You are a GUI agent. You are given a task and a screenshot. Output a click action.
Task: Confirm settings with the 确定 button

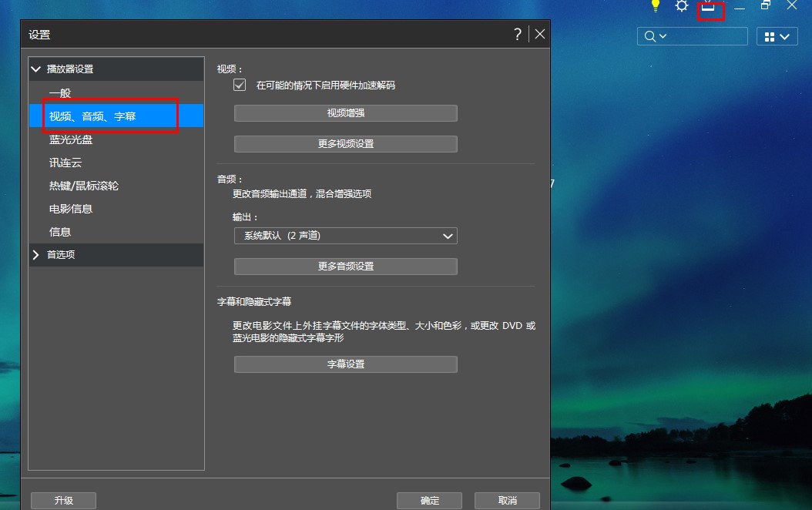click(x=429, y=500)
